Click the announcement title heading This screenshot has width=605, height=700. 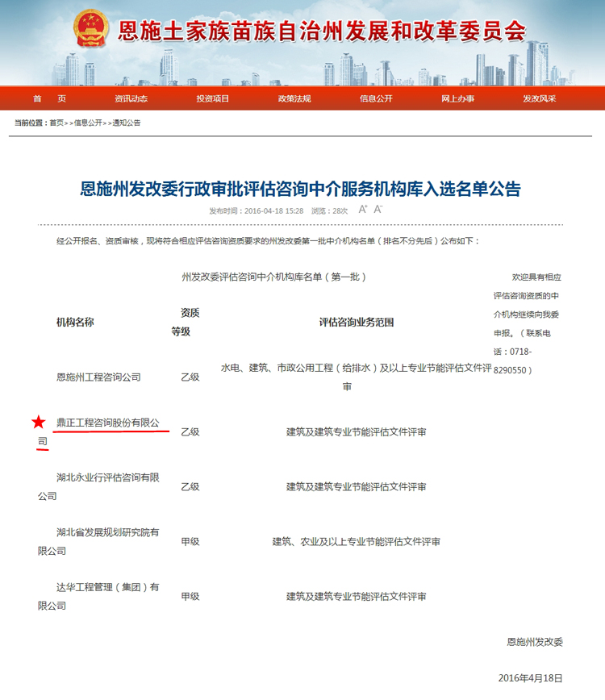tap(301, 190)
